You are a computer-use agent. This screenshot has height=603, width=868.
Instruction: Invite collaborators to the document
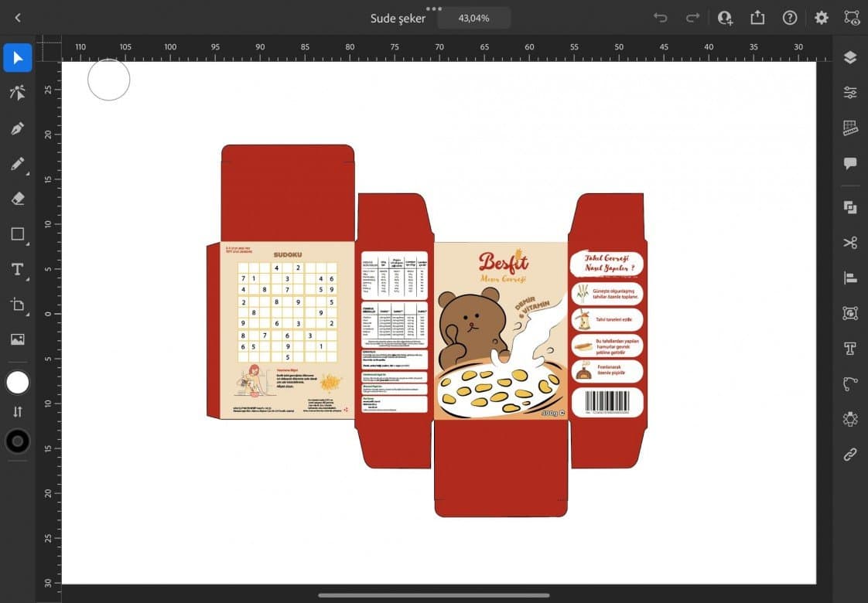tap(725, 18)
